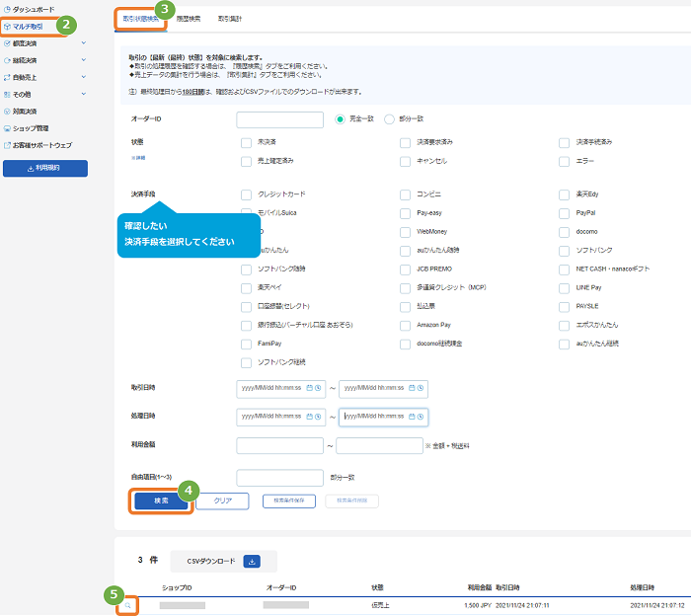691x616 pixels.
Task: Tick the FamiPay checkbox
Action: point(247,345)
